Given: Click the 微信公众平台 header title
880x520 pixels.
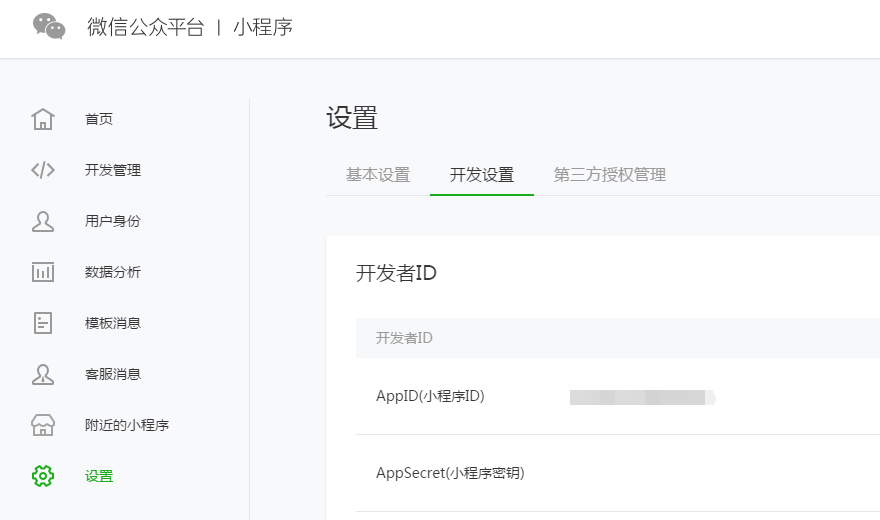Looking at the screenshot, I should click(145, 27).
